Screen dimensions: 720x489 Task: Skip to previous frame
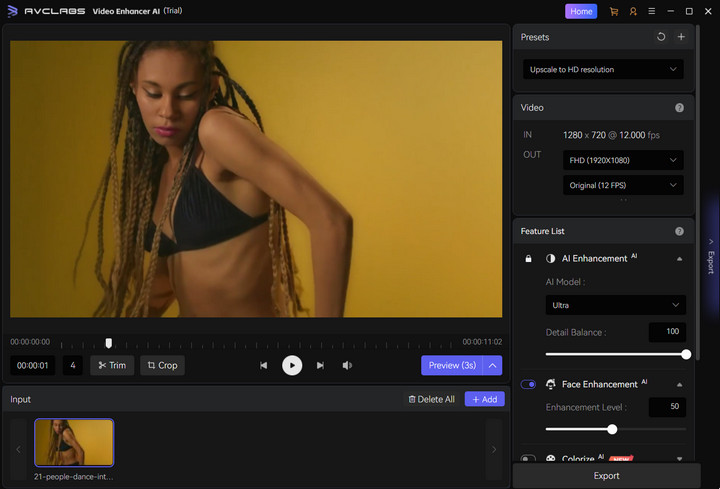(264, 365)
